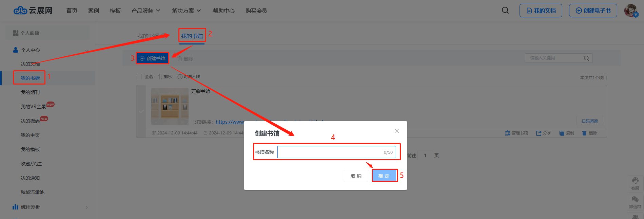Click the keyword search box magnifier icon
Viewport: 644px width, 219px height.
coord(586,58)
